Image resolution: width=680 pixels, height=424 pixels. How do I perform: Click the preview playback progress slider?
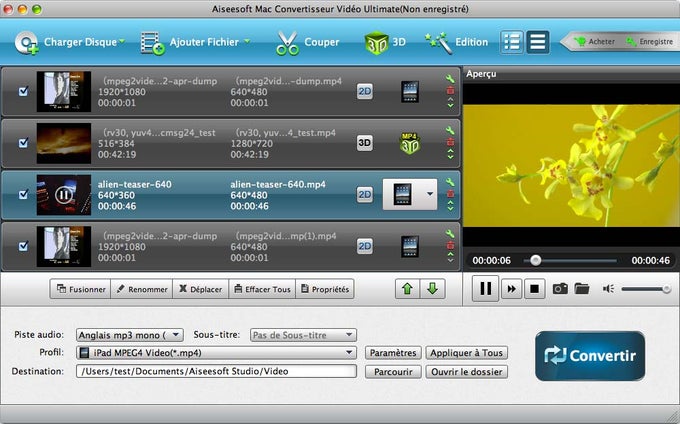[570, 261]
